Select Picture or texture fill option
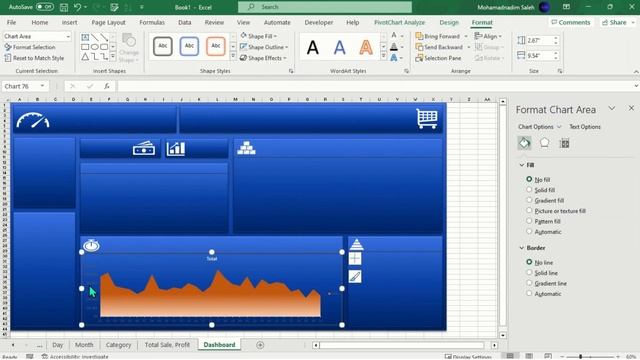 tap(529, 211)
